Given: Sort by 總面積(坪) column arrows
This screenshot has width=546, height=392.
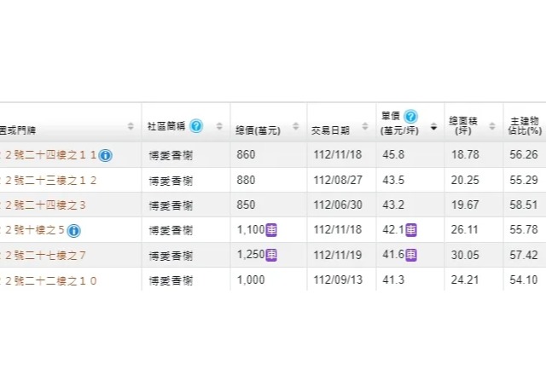Looking at the screenshot, I should [492, 127].
